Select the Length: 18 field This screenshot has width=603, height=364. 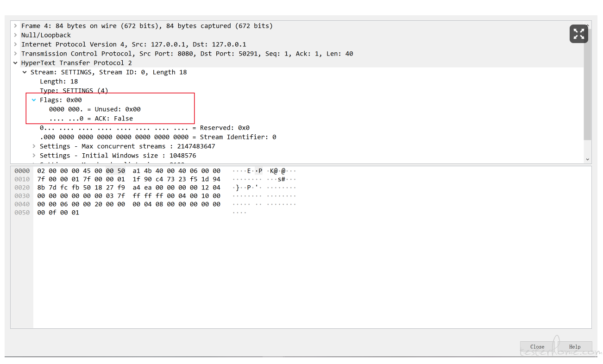(x=58, y=82)
